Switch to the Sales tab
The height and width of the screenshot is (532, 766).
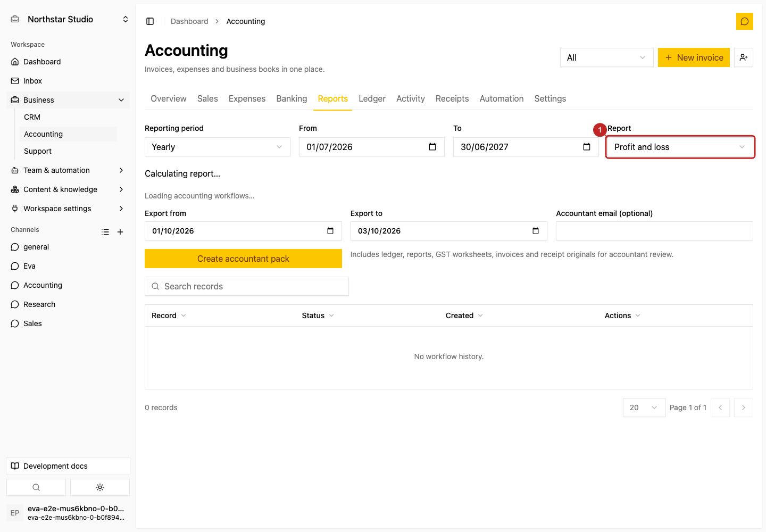pyautogui.click(x=207, y=99)
